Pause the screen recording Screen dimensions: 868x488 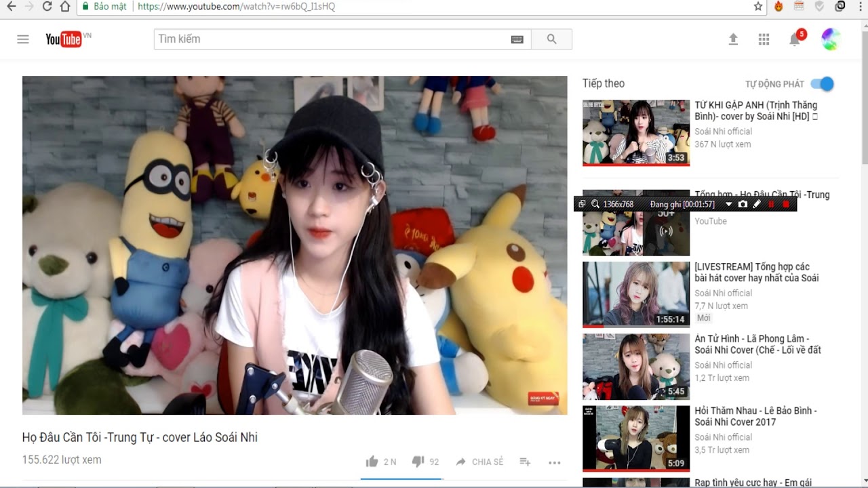(x=772, y=204)
